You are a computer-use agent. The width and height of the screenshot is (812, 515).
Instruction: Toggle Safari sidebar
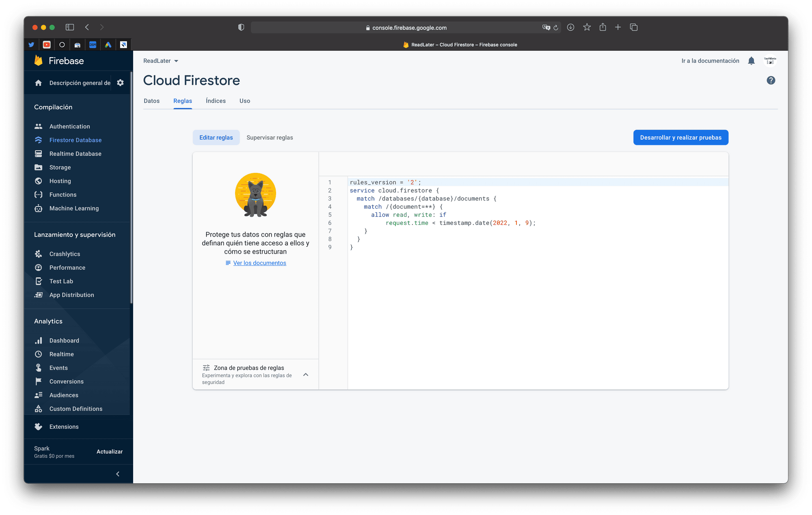coord(70,27)
